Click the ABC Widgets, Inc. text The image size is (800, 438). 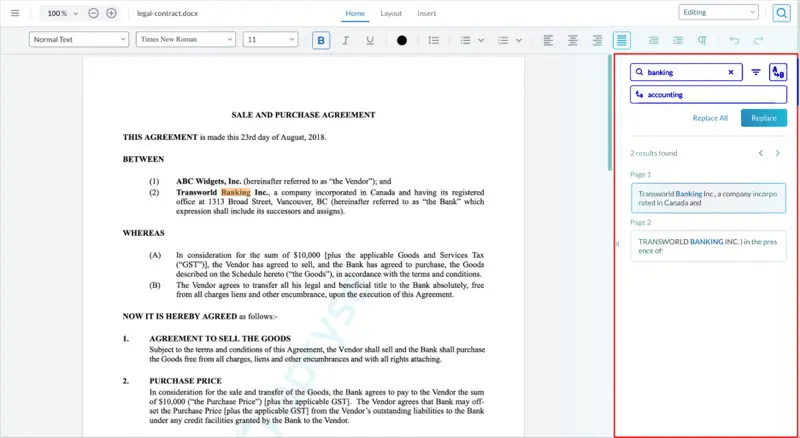(x=209, y=181)
